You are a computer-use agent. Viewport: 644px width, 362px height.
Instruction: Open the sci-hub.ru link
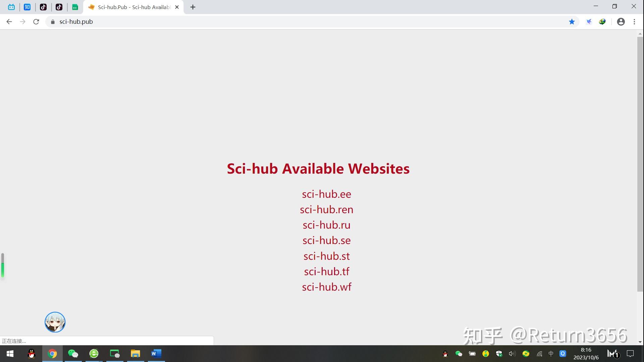pyautogui.click(x=326, y=225)
